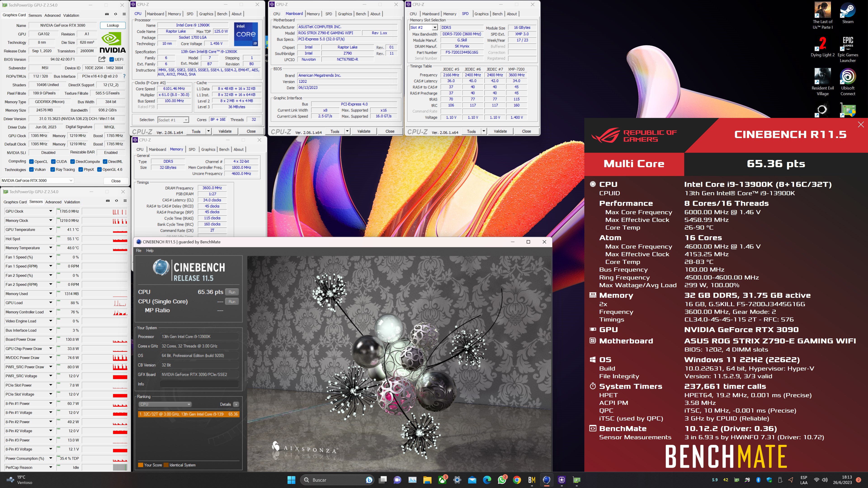The width and height of the screenshot is (868, 488).
Task: Open the hamburger menu in GPU-Z Sensors window
Action: [x=125, y=201]
